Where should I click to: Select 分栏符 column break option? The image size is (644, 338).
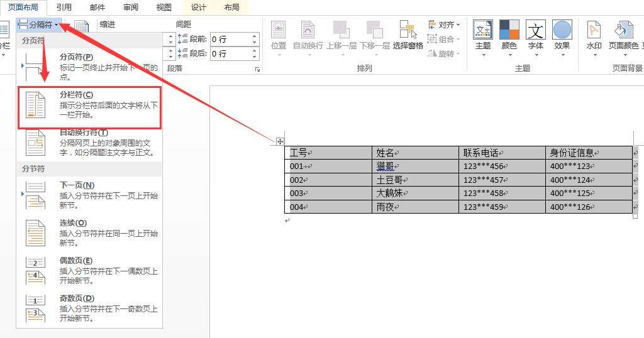click(x=89, y=105)
